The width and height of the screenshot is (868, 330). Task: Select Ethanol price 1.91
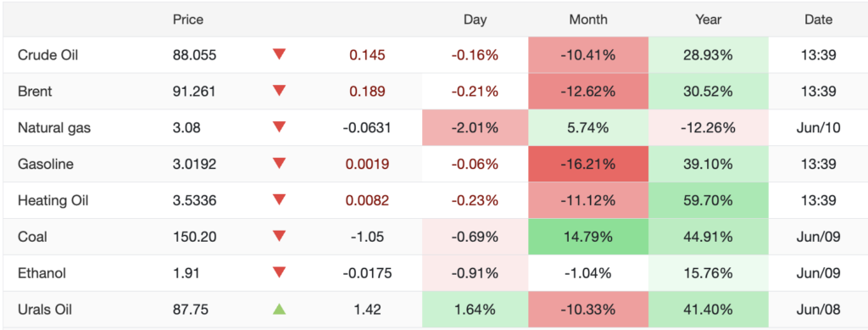pyautogui.click(x=186, y=273)
